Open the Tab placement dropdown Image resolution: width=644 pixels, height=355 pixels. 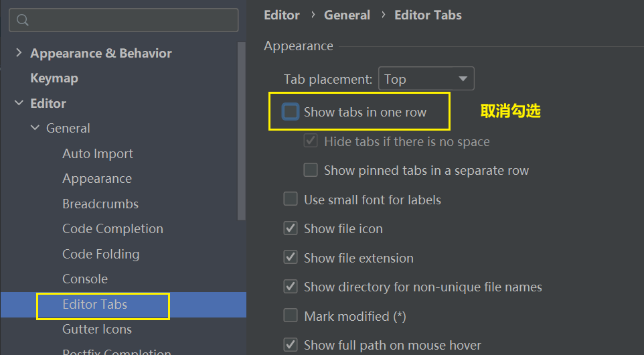click(x=426, y=79)
